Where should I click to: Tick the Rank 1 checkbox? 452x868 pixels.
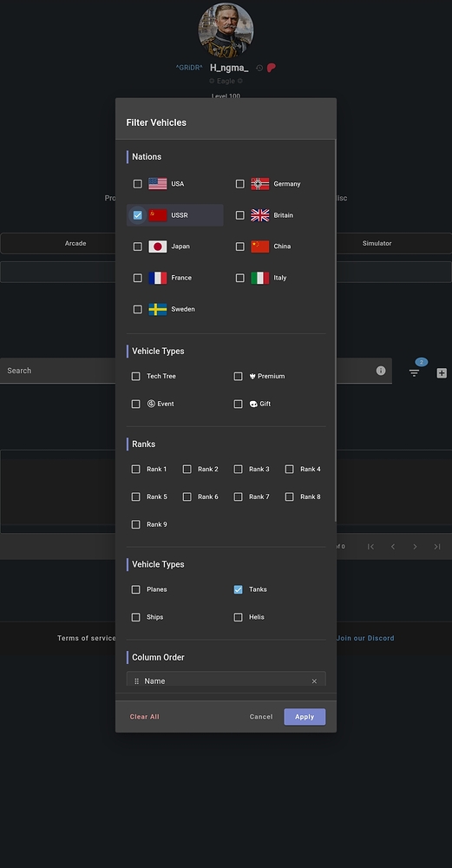coord(135,470)
